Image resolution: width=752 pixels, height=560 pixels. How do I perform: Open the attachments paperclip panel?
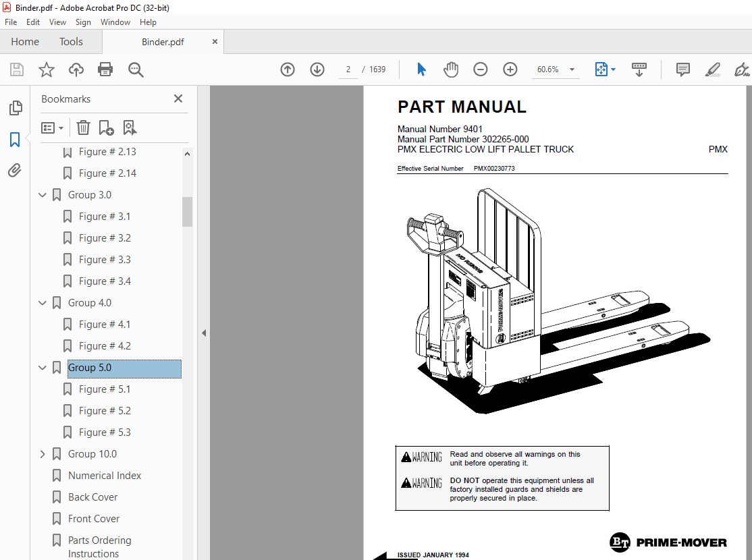coord(15,170)
